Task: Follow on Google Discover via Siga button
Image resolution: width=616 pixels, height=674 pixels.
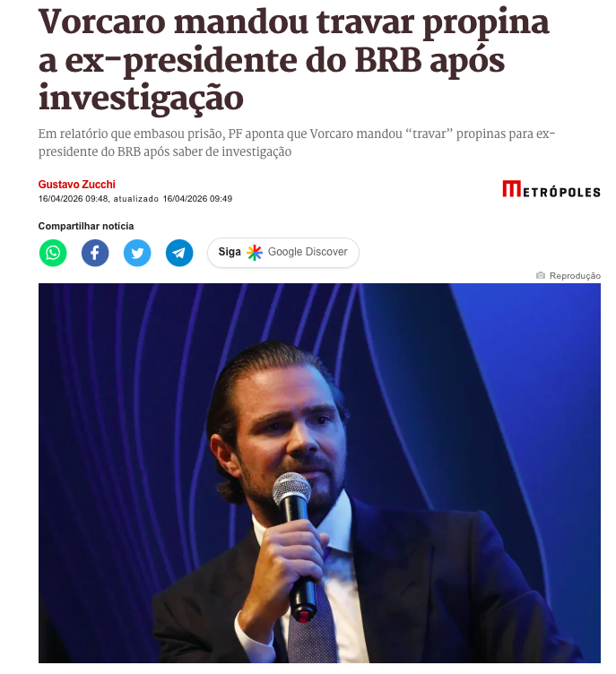Action: point(283,253)
